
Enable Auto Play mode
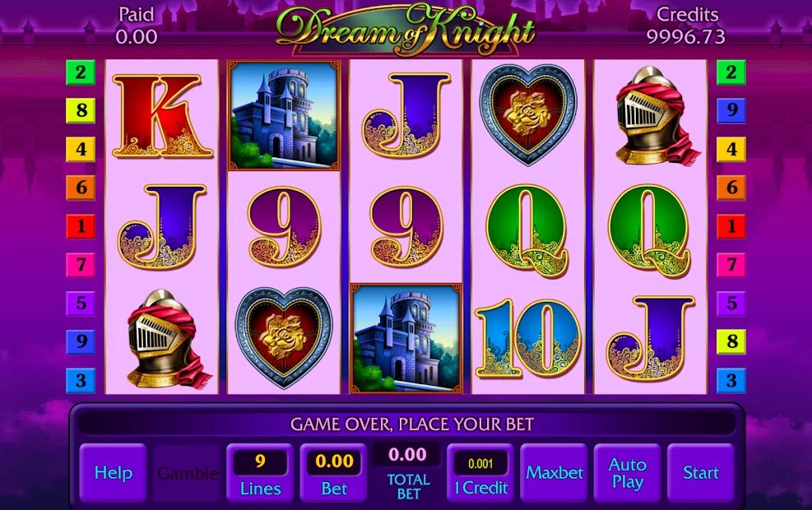(x=627, y=473)
